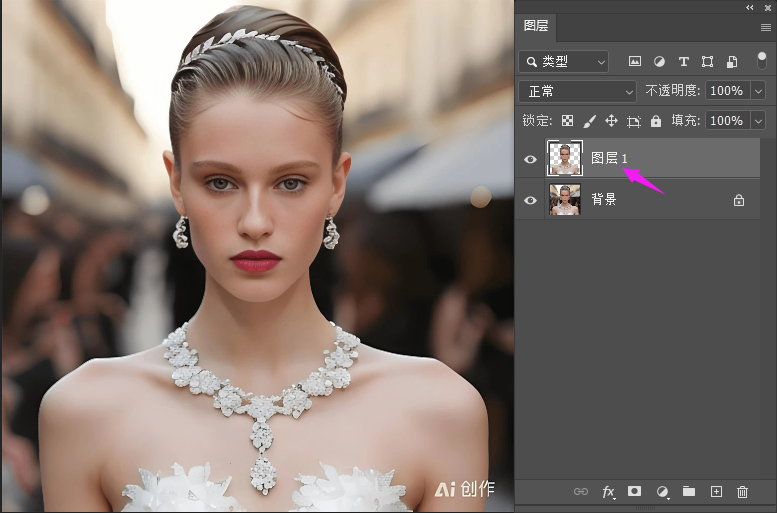Delete layer trash icon
The height and width of the screenshot is (513, 777).
[742, 492]
